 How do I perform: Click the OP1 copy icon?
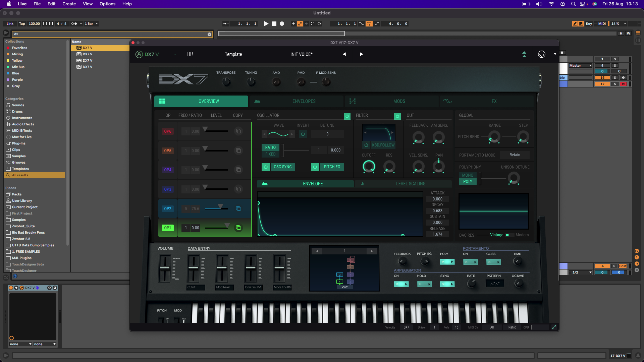pyautogui.click(x=238, y=228)
